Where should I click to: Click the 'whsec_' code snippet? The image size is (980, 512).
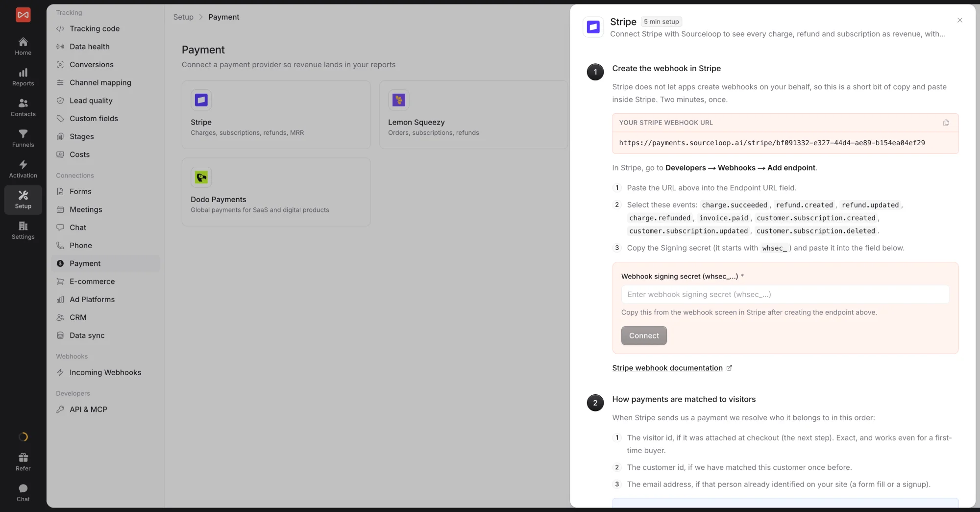pos(774,248)
